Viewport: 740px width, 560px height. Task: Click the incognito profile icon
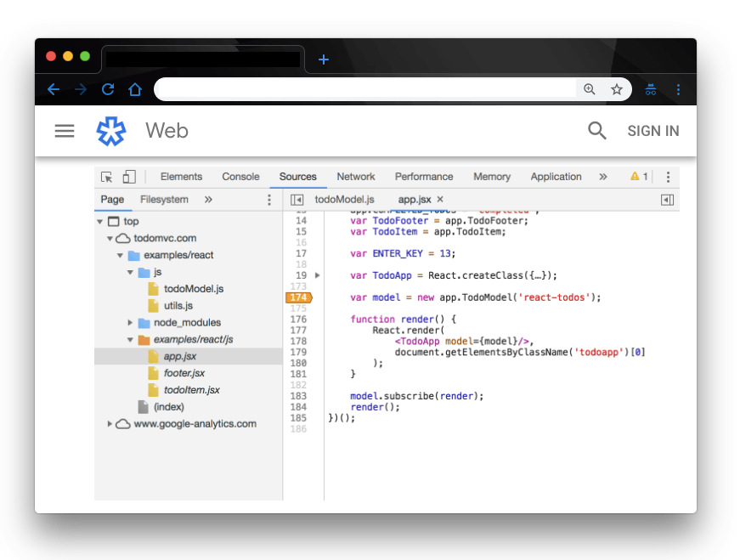651,89
